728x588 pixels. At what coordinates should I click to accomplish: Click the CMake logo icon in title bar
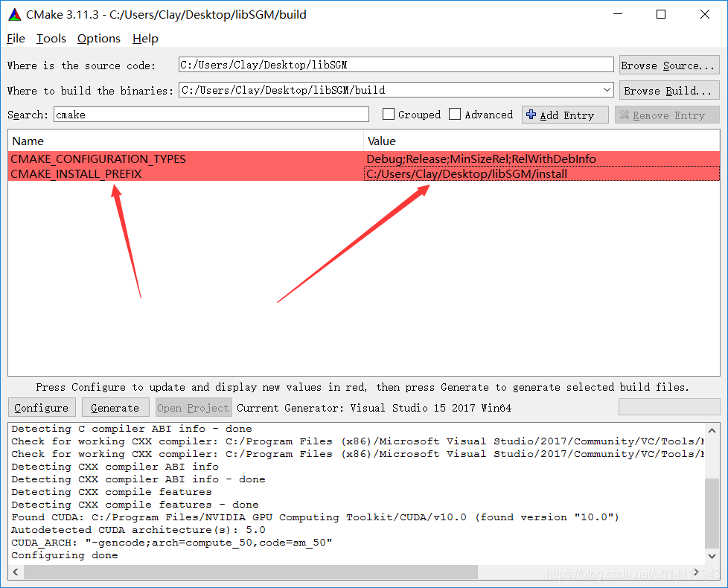(x=15, y=15)
